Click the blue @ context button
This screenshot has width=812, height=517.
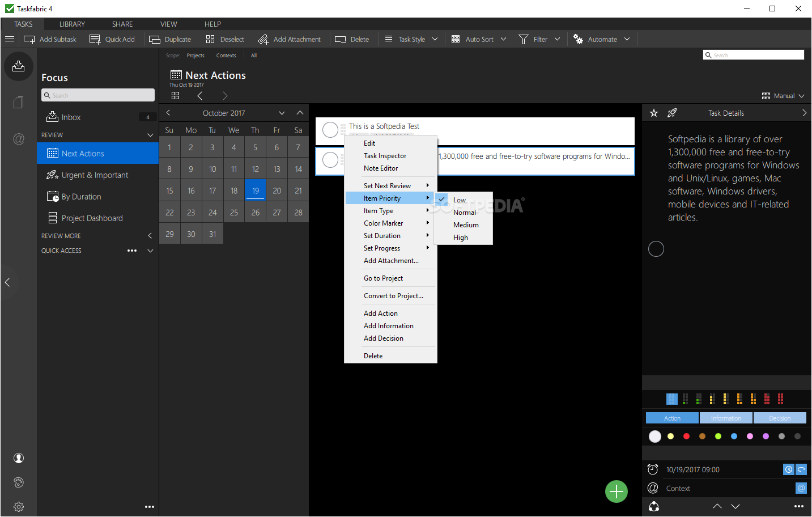click(801, 488)
